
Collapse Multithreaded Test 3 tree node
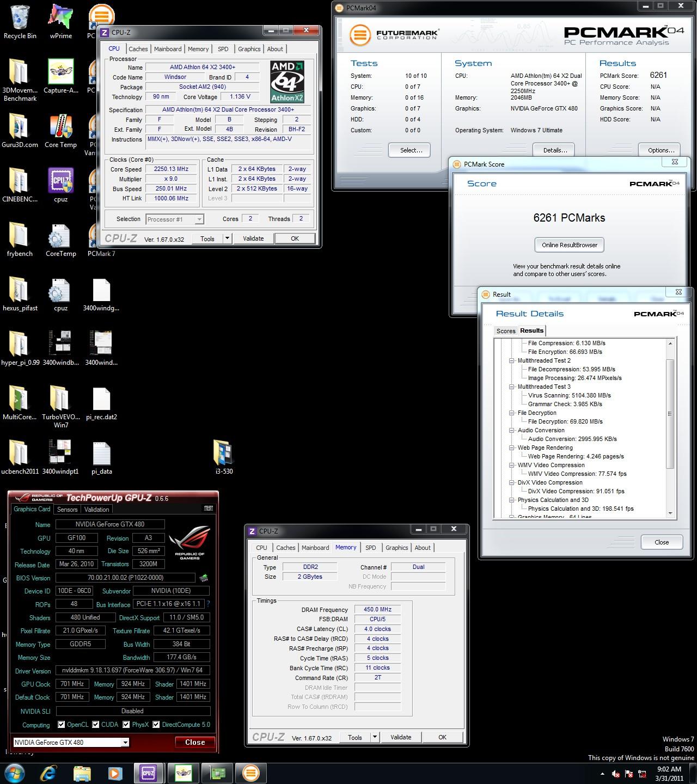pyautogui.click(x=512, y=387)
